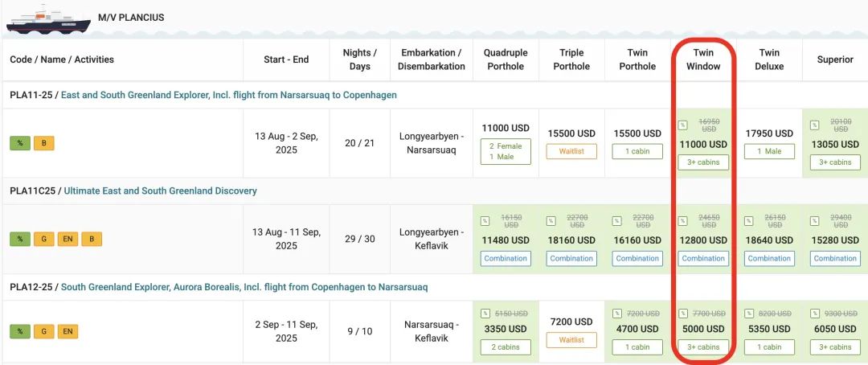Open East and South Greenland Explorer voyage link
Viewport: 868px width, 365px height.
click(x=228, y=95)
